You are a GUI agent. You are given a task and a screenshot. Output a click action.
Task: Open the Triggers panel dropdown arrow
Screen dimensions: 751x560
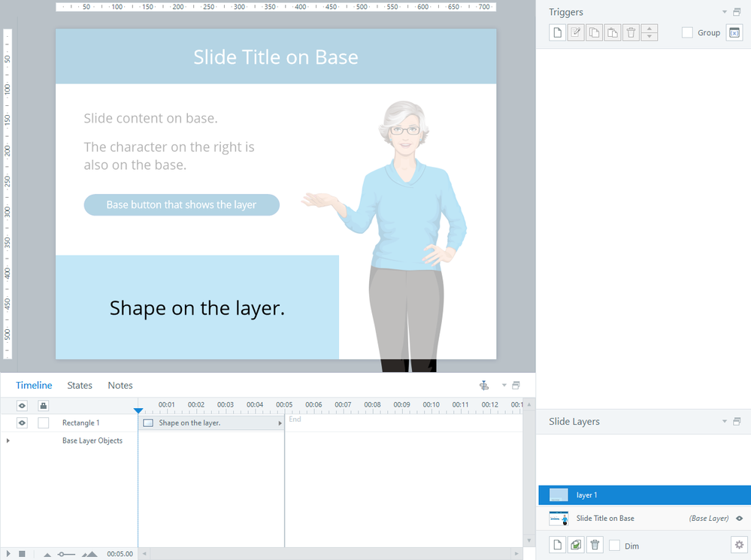[x=725, y=12]
